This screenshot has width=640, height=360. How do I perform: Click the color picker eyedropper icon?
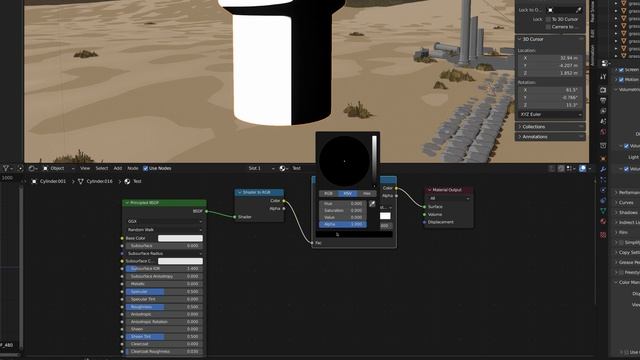[372, 204]
